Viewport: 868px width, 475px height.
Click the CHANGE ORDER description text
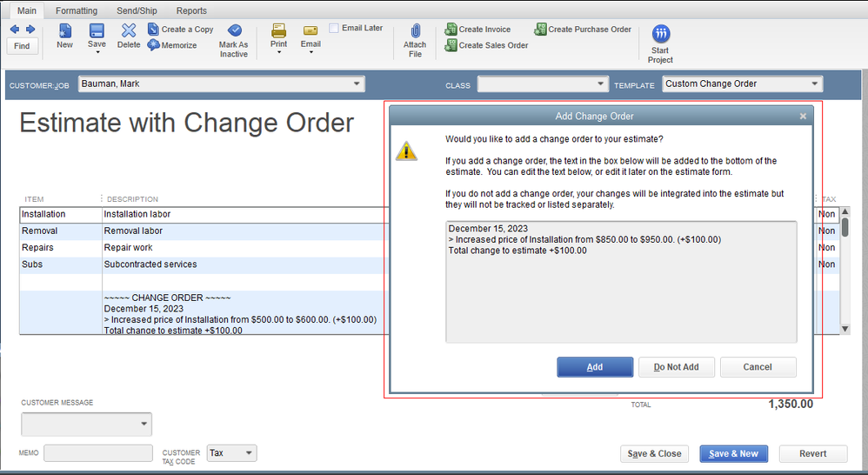click(x=167, y=298)
